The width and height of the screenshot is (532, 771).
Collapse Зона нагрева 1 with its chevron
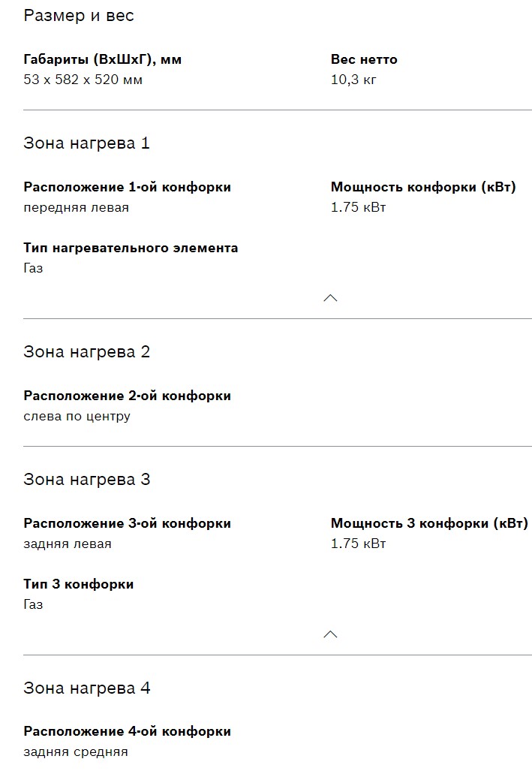coord(330,298)
